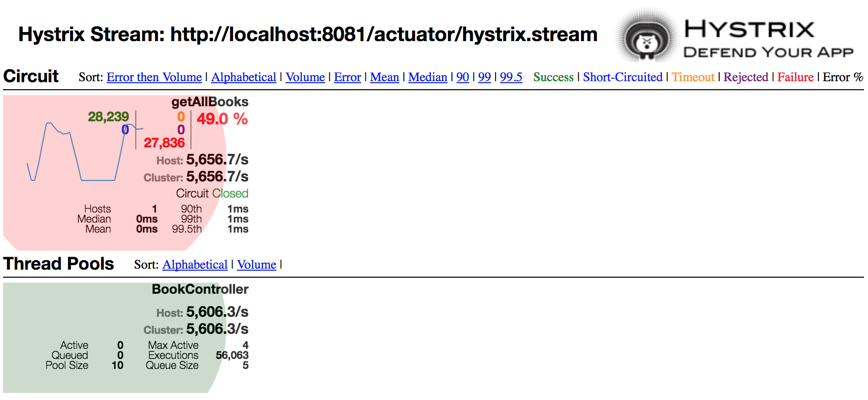
Task: Click the Max Active label
Action: 173,345
